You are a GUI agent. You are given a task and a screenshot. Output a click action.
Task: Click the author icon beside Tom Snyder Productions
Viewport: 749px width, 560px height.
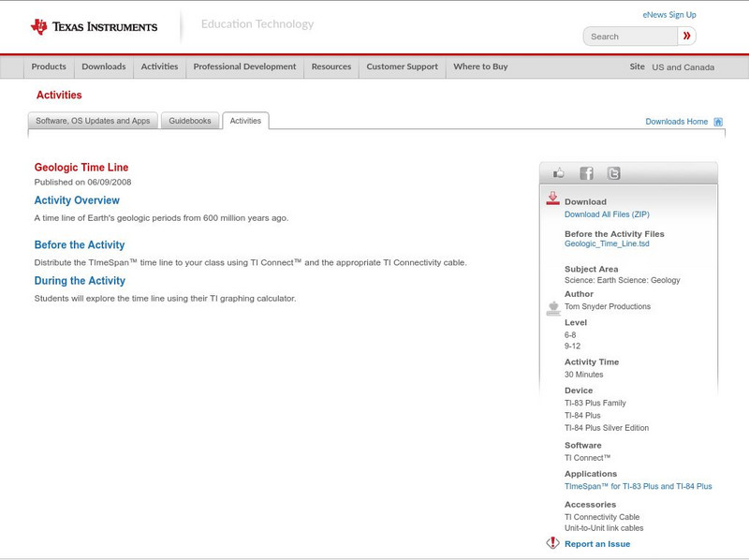pyautogui.click(x=552, y=308)
